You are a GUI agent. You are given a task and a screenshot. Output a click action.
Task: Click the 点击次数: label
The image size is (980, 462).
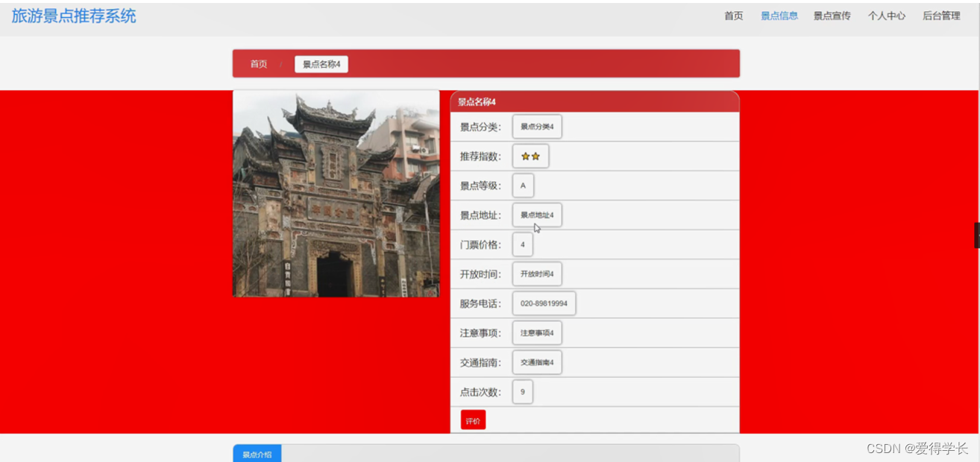pyautogui.click(x=480, y=392)
